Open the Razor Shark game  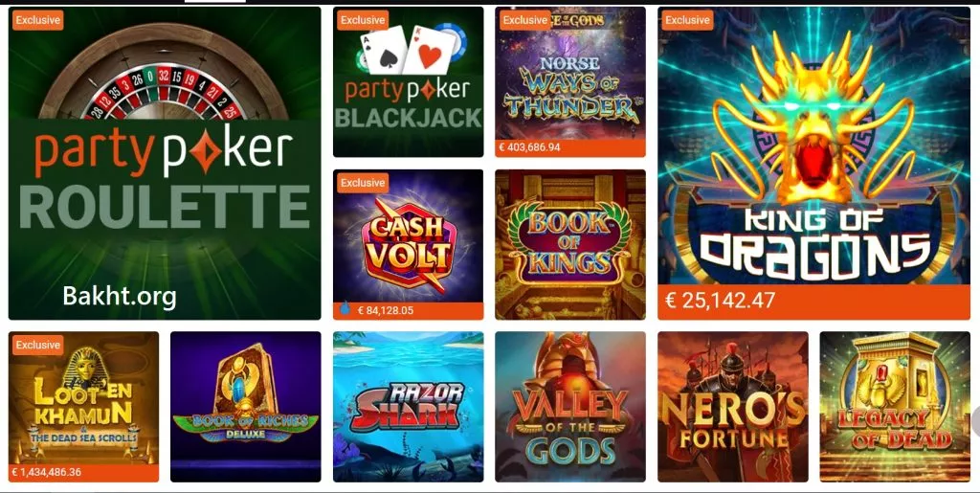[x=408, y=407]
